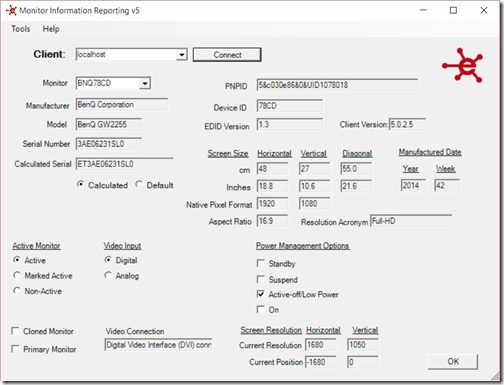
Task: Click the app icon in the title bar
Action: [11, 10]
